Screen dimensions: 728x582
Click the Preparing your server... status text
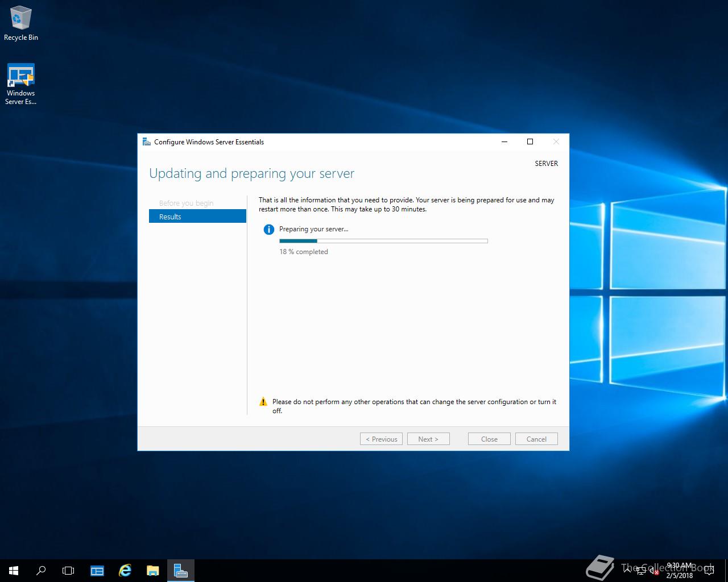pyautogui.click(x=313, y=229)
